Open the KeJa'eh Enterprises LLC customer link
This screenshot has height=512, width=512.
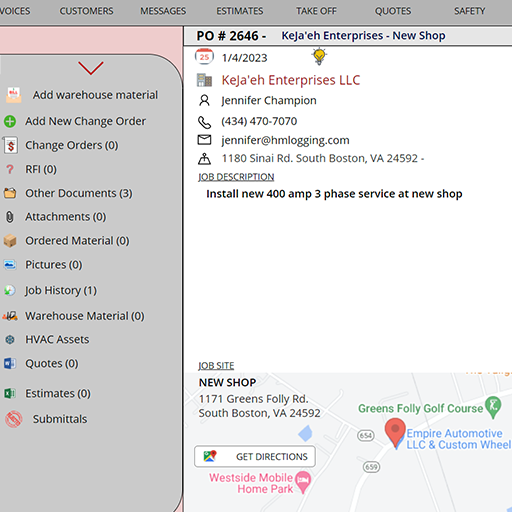click(x=291, y=80)
